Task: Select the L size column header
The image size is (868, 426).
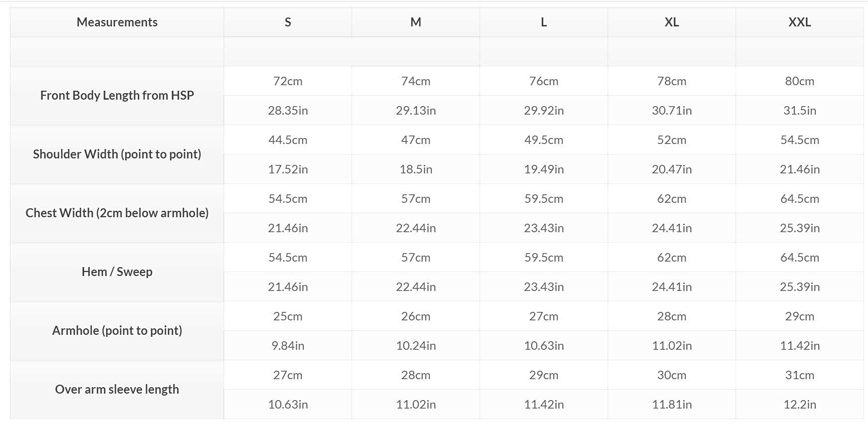Action: pos(544,22)
